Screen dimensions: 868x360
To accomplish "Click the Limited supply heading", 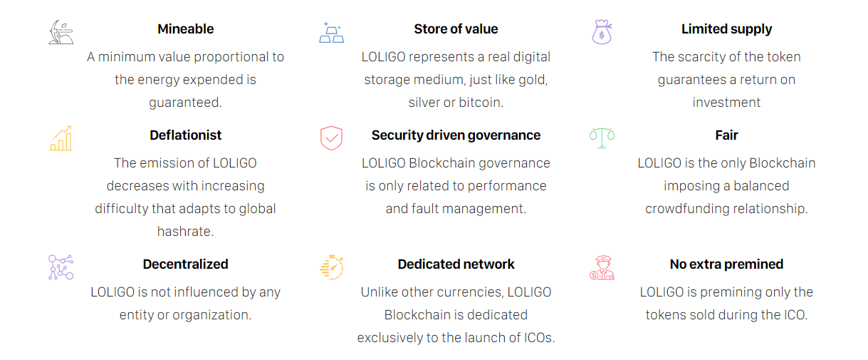I will (x=726, y=29).
